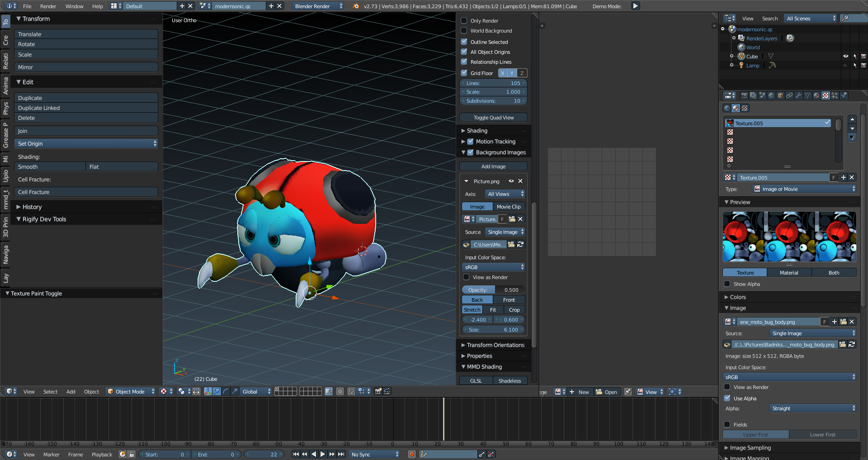This screenshot has width=868, height=460.
Task: Click the translate manipulator arrow icon
Action: point(217,391)
